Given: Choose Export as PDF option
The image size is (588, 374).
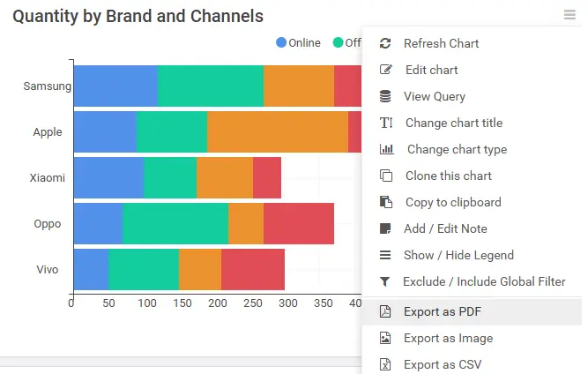Looking at the screenshot, I should pos(472,311).
